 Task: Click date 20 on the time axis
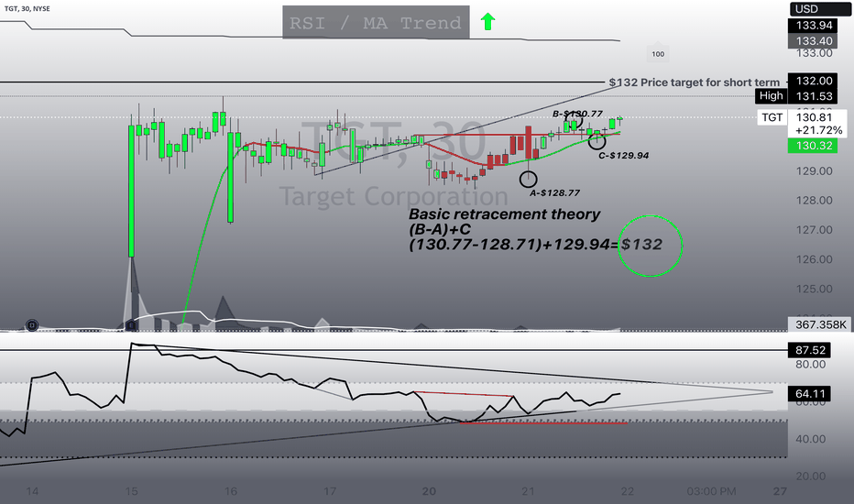point(429,491)
